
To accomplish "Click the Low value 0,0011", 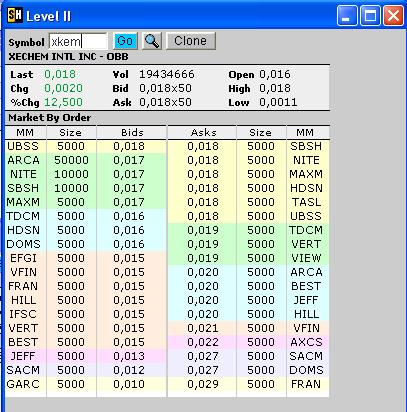I will [x=278, y=102].
